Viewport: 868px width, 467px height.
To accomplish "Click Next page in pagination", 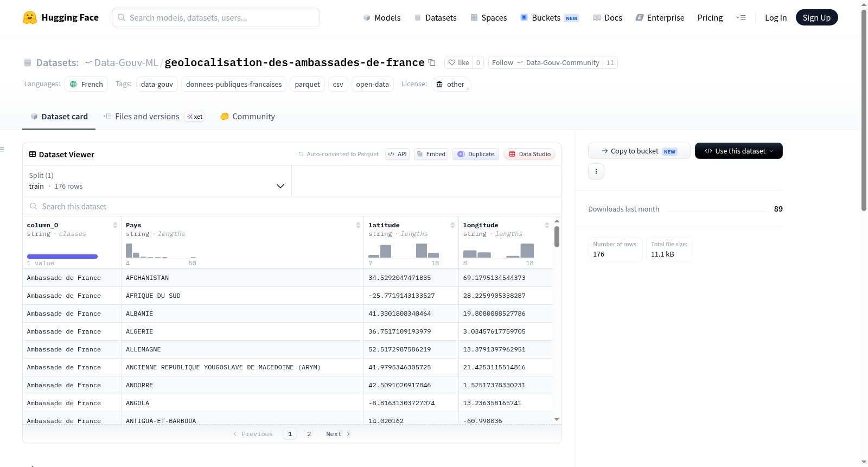I will pos(338,434).
